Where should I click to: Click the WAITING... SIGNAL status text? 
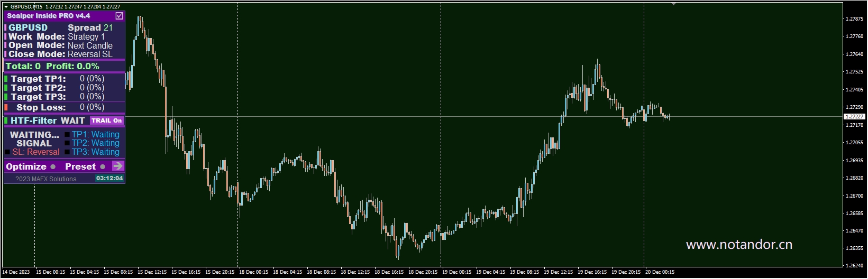pos(34,139)
